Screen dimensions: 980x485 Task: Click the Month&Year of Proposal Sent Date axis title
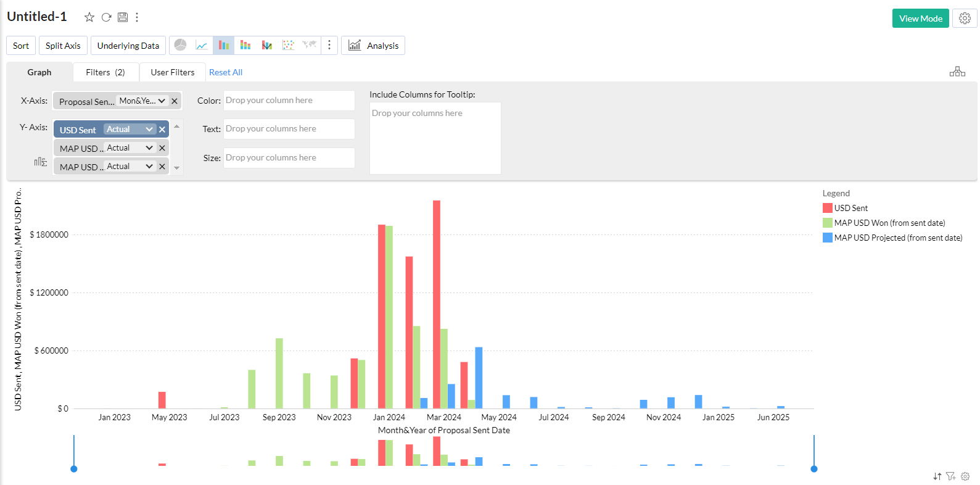click(444, 430)
